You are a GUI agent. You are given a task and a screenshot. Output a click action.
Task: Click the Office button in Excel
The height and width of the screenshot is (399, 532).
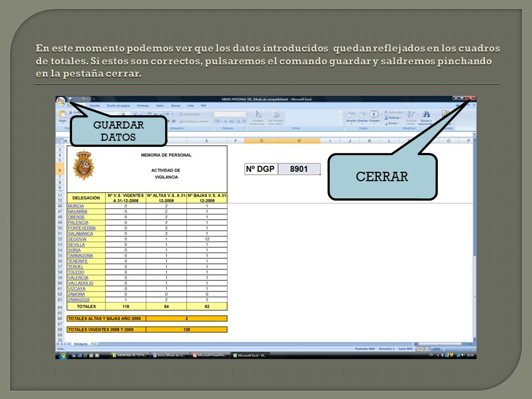click(61, 101)
